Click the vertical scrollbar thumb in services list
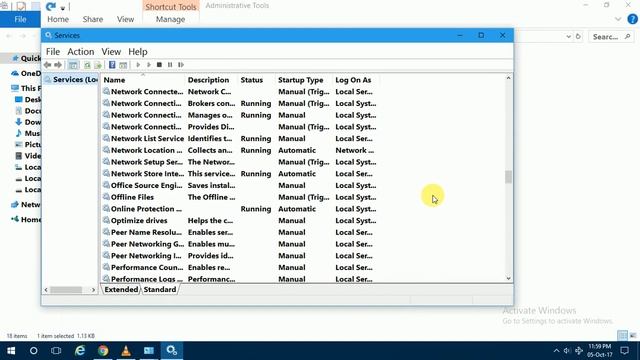The height and width of the screenshot is (360, 640). point(508,177)
